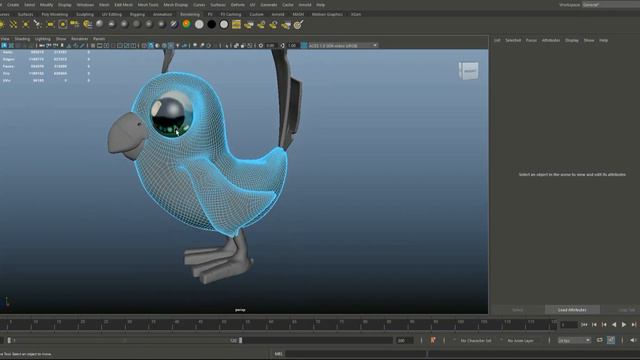This screenshot has height=360, width=640.
Task: Switch to the Rigging shelf tab
Action: [x=137, y=14]
